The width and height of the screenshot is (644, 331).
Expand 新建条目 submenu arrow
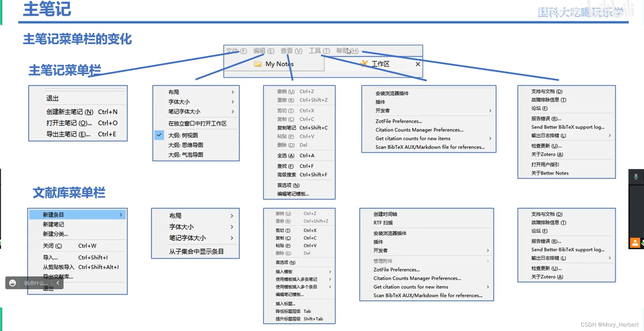(121, 215)
